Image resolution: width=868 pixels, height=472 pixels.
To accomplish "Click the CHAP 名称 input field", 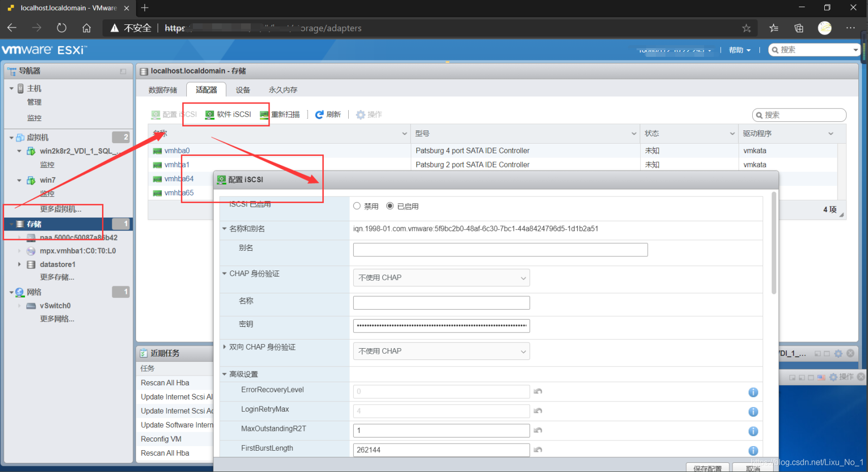I will pyautogui.click(x=441, y=303).
